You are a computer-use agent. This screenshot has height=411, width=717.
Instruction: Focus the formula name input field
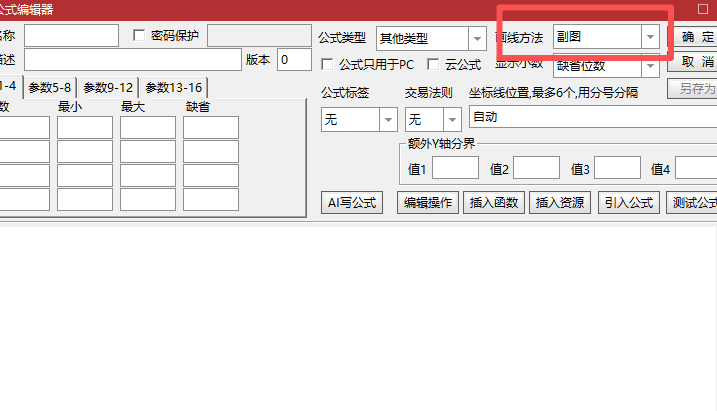(x=71, y=36)
